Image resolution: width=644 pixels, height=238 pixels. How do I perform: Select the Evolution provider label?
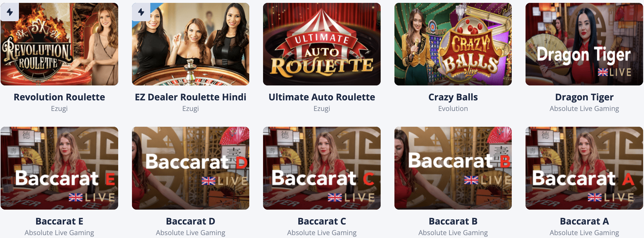(x=453, y=109)
